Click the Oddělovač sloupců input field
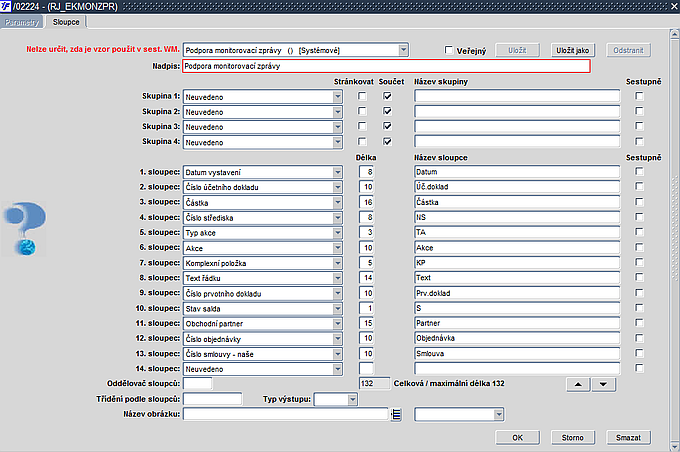 [198, 384]
